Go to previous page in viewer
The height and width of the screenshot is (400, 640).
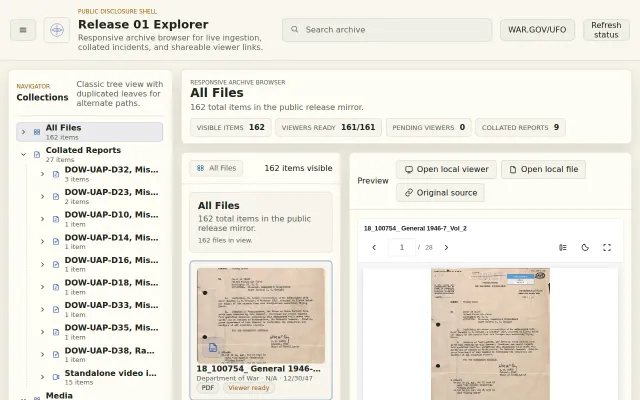[374, 247]
